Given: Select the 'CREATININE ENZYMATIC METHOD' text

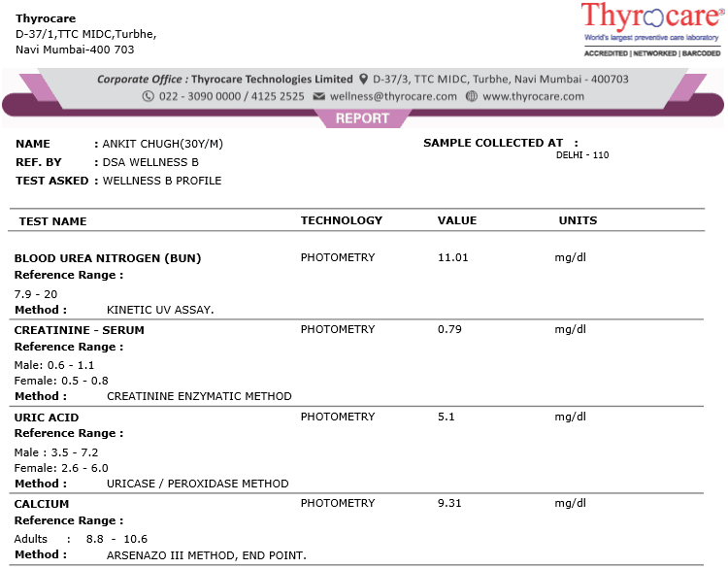Looking at the screenshot, I should [199, 396].
